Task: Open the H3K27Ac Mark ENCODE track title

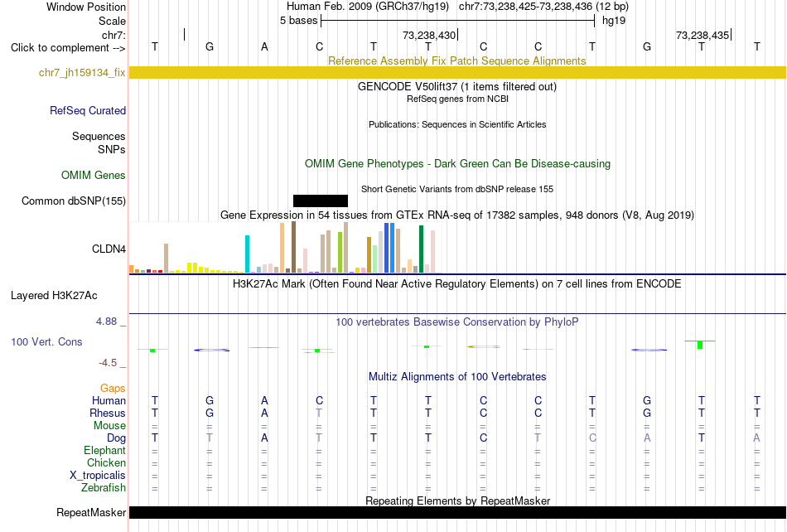Action: 457,283
